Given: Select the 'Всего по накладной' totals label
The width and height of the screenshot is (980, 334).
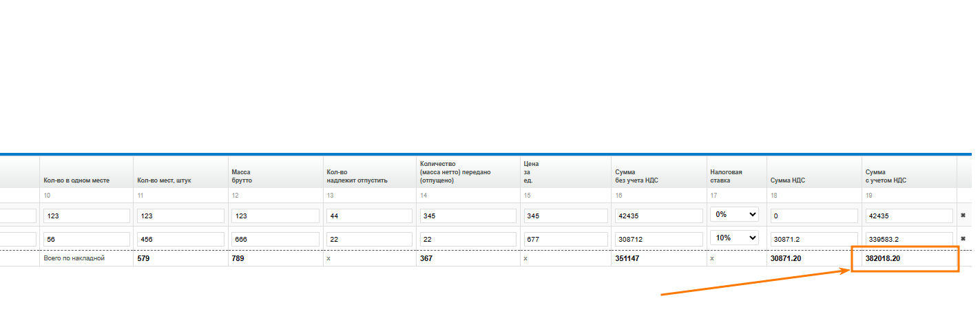Looking at the screenshot, I should (x=74, y=258).
